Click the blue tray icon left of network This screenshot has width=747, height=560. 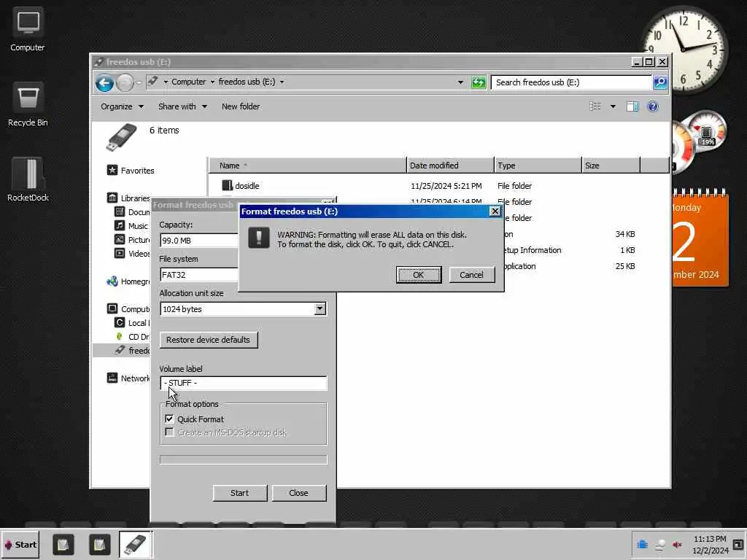tap(642, 544)
